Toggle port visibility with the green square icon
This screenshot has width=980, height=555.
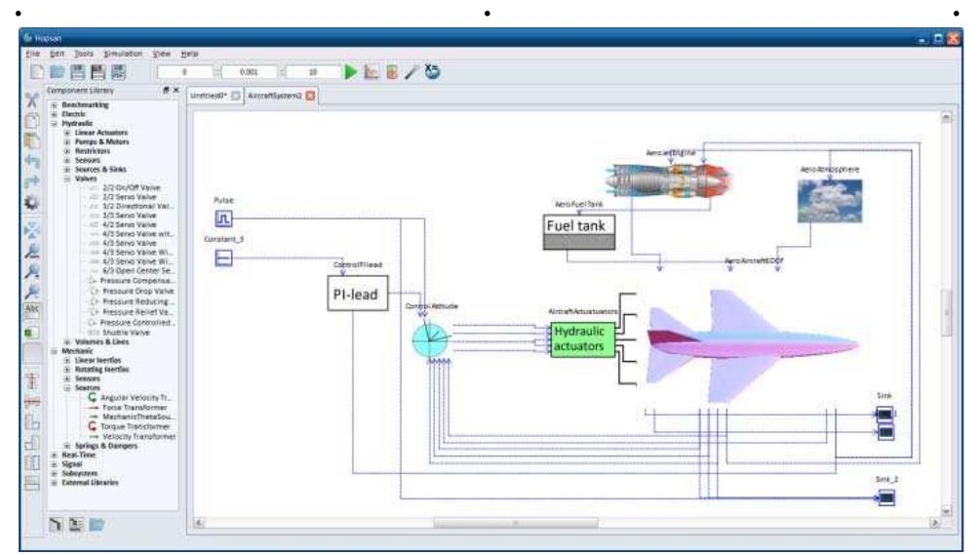pyautogui.click(x=32, y=333)
